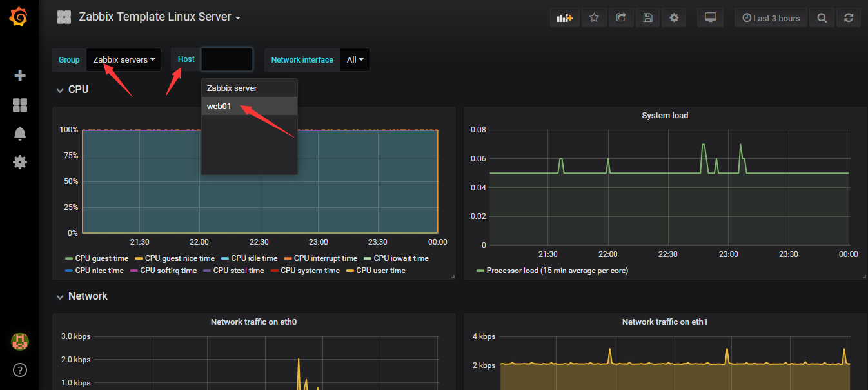Save the dashboard with disk icon
This screenshot has width=868, height=390.
point(647,18)
